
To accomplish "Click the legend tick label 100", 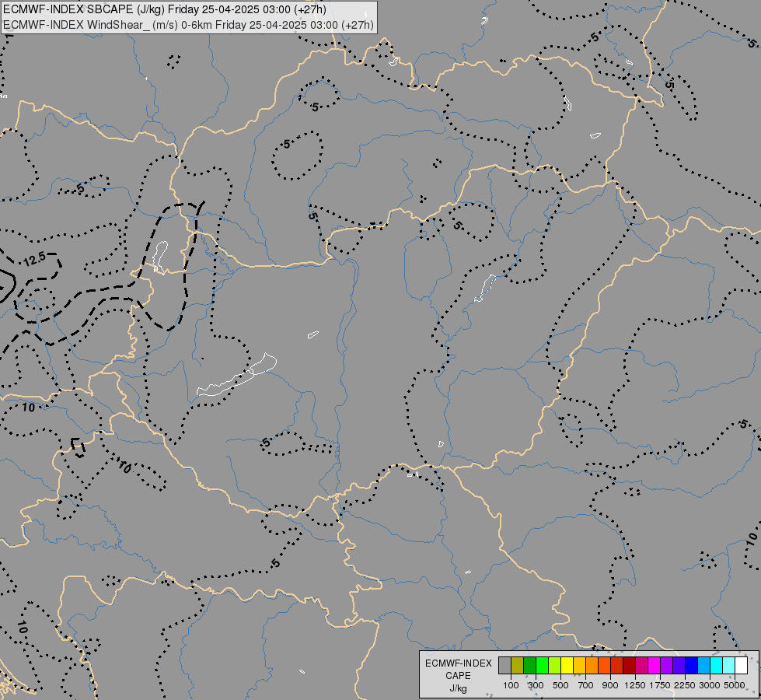I will click(511, 685).
